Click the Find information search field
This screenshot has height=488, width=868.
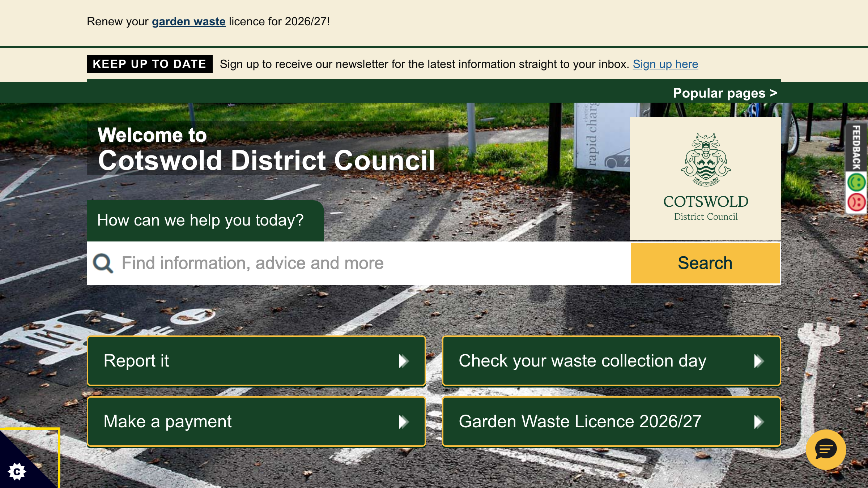click(325, 263)
